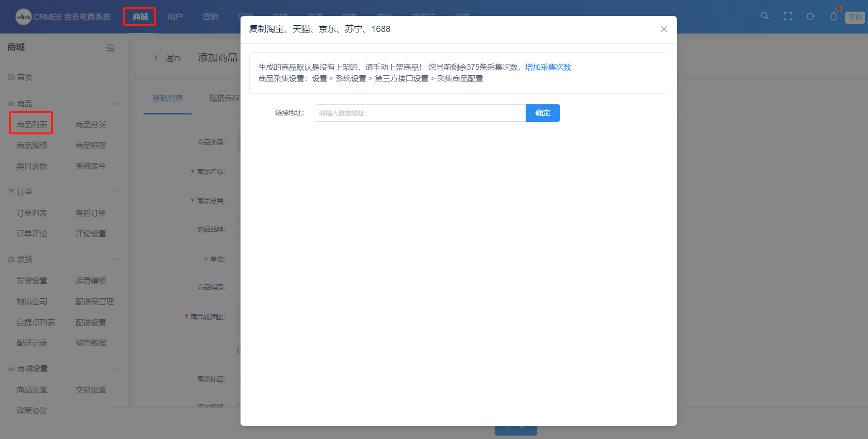Collapse the sidebar menu icon

111,48
